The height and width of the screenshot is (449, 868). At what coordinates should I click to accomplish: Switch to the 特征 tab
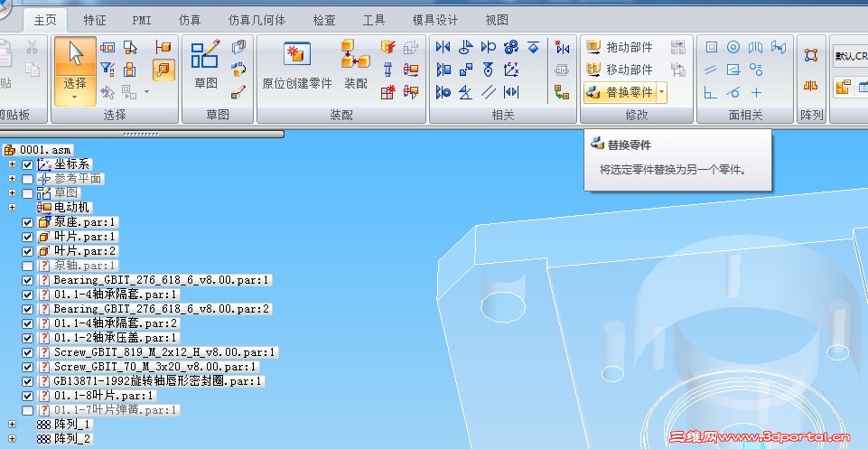(95, 21)
